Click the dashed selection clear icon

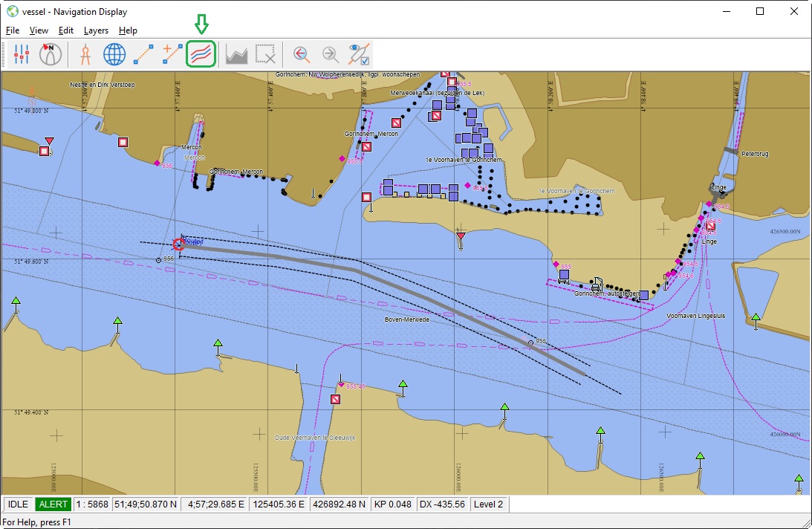265,54
